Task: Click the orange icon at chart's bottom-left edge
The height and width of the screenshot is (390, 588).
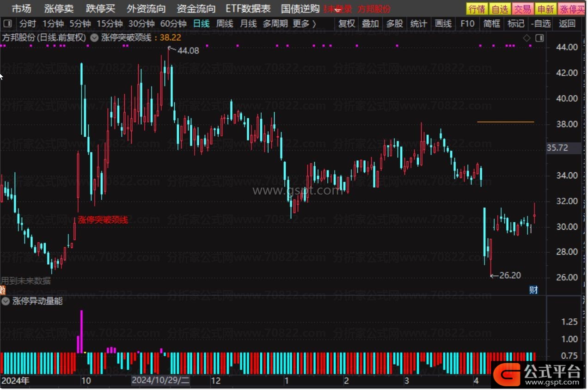Action: click(x=2, y=290)
